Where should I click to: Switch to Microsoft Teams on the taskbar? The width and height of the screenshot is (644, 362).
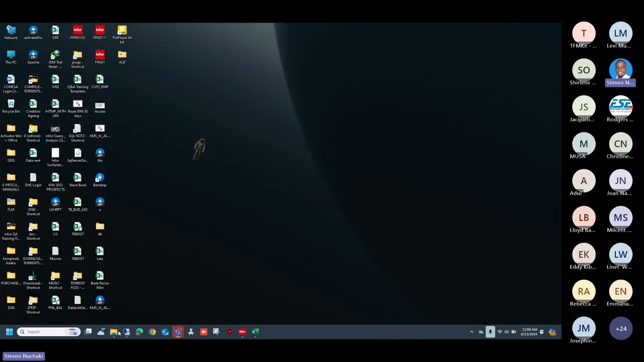click(x=178, y=332)
